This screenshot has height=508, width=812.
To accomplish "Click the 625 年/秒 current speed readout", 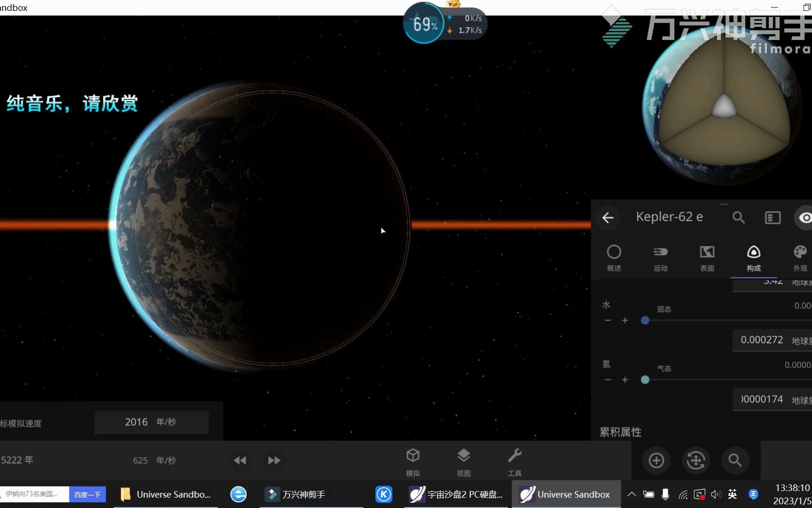I will [x=155, y=460].
